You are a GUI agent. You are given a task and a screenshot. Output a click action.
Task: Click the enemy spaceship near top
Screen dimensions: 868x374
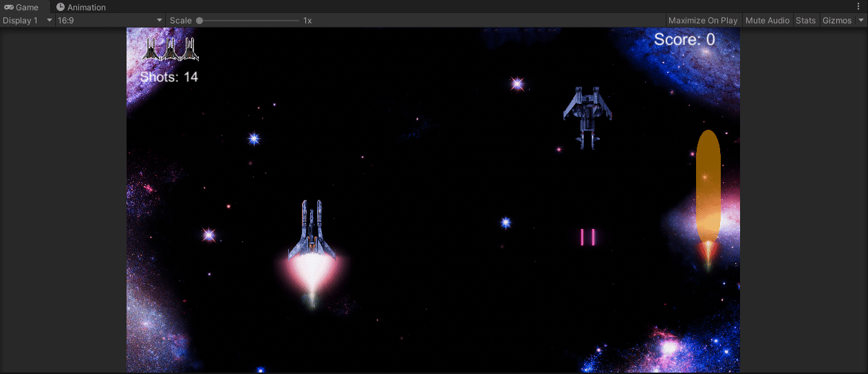(588, 118)
